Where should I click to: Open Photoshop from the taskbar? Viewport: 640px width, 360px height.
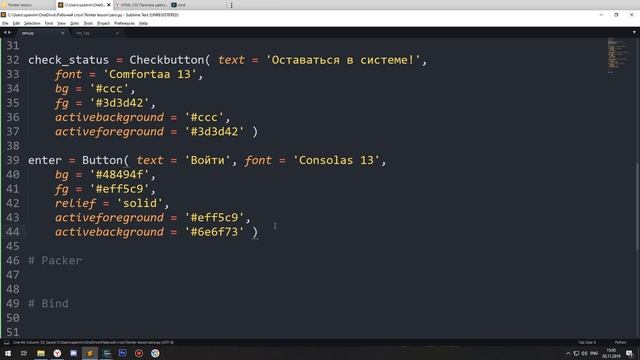(x=122, y=353)
